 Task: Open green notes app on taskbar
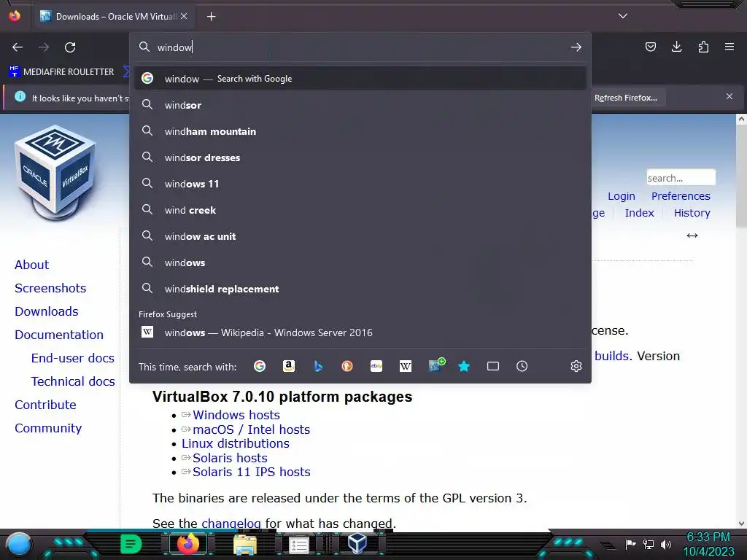tap(131, 544)
